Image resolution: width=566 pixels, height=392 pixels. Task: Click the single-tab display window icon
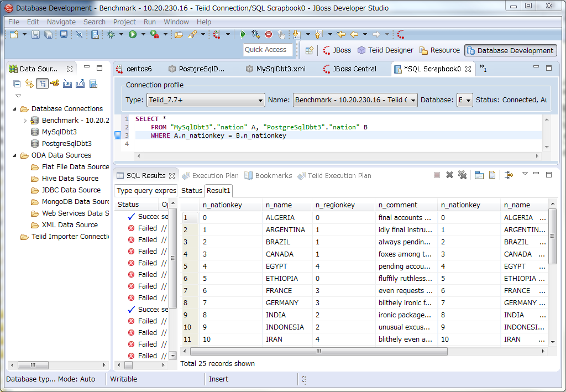click(x=479, y=175)
